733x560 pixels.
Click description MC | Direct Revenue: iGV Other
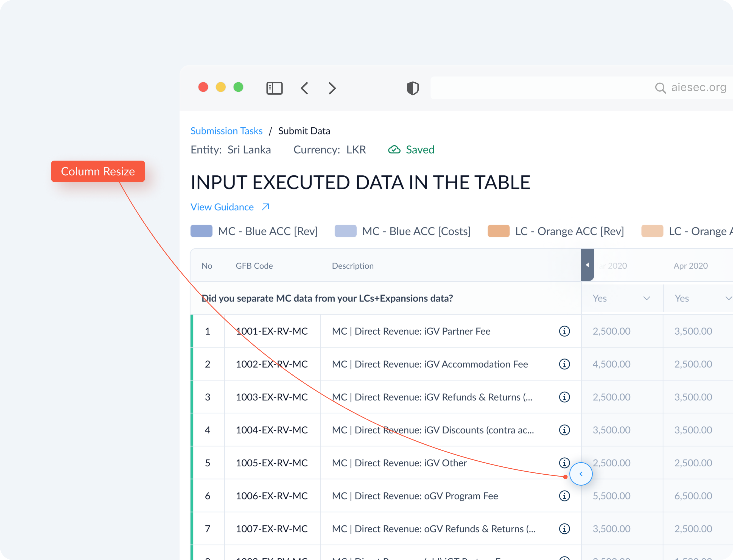(x=399, y=463)
